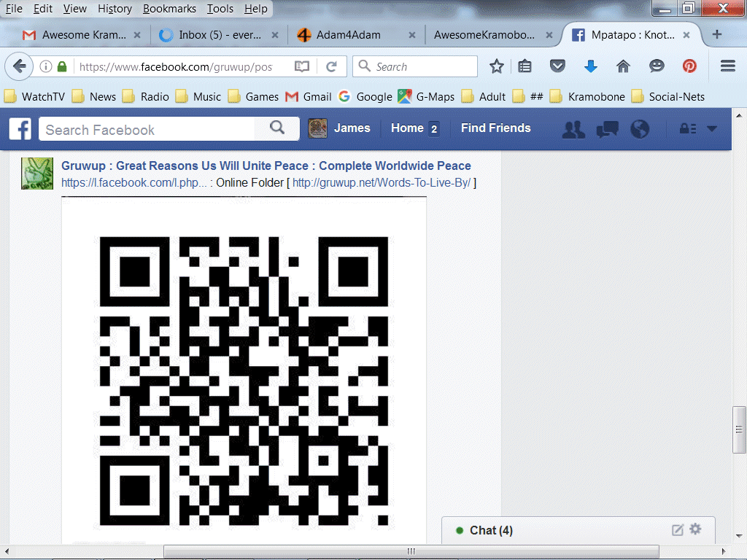The width and height of the screenshot is (747, 560).
Task: Open Firefox hamburger menu
Action: tap(727, 66)
